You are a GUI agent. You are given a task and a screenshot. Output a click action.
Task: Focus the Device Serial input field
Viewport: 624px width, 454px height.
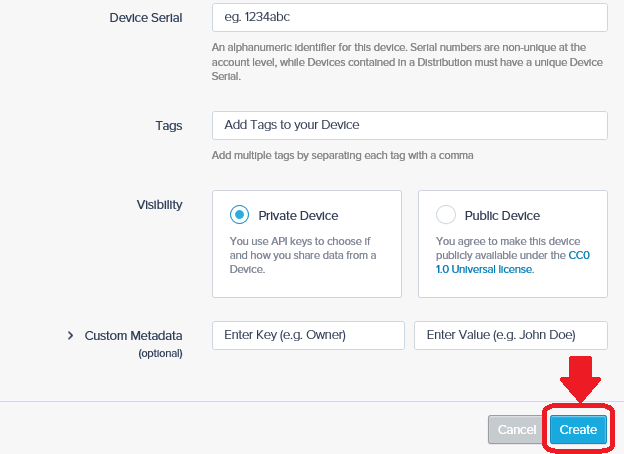(x=410, y=18)
